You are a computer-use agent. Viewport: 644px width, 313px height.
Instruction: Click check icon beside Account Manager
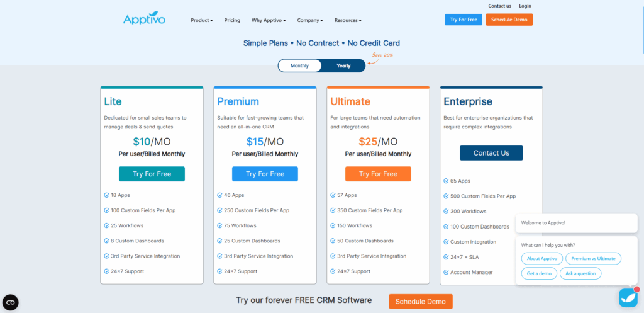(x=446, y=272)
